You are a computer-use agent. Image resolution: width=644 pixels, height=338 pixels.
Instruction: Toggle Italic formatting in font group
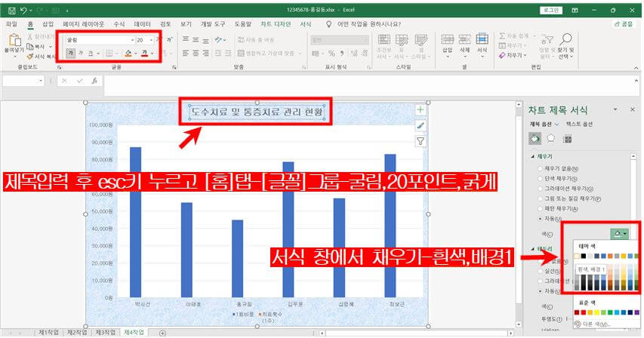click(81, 53)
